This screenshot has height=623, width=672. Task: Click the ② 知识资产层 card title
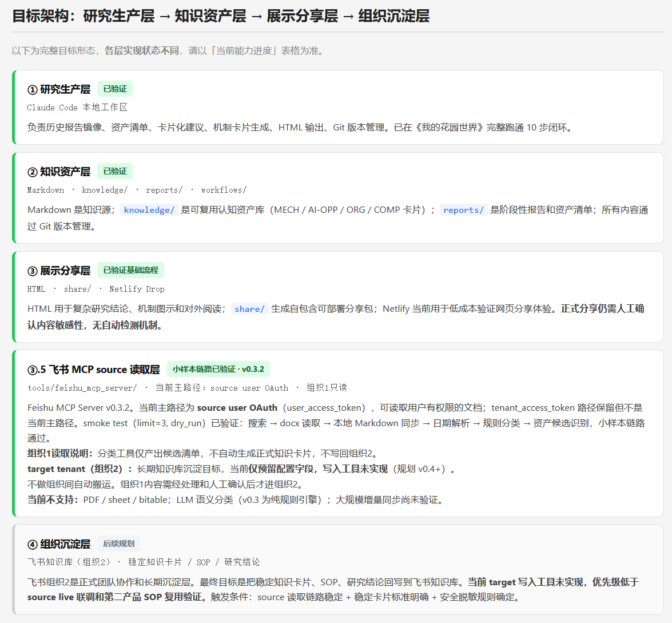click(59, 172)
